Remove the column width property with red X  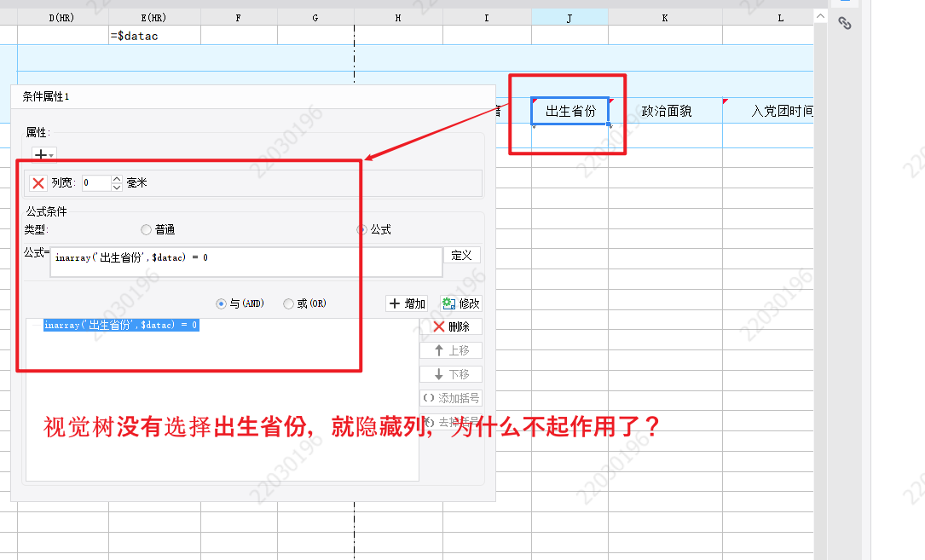click(38, 183)
